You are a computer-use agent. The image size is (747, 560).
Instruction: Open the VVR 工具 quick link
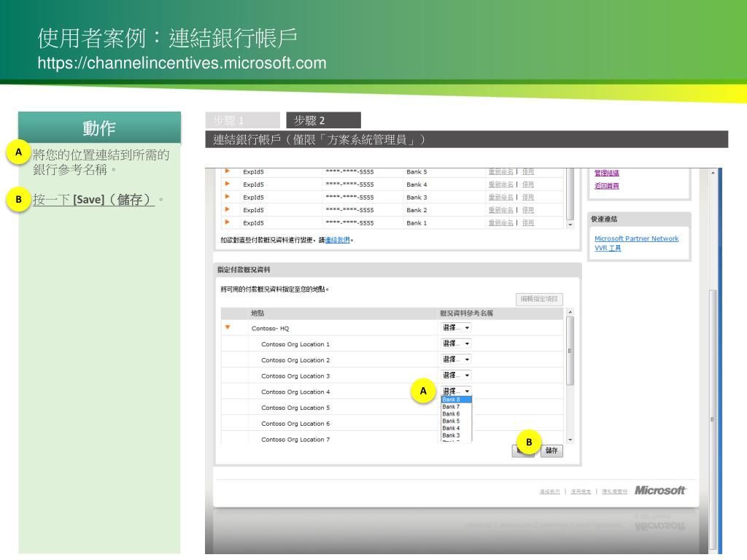pos(608,248)
